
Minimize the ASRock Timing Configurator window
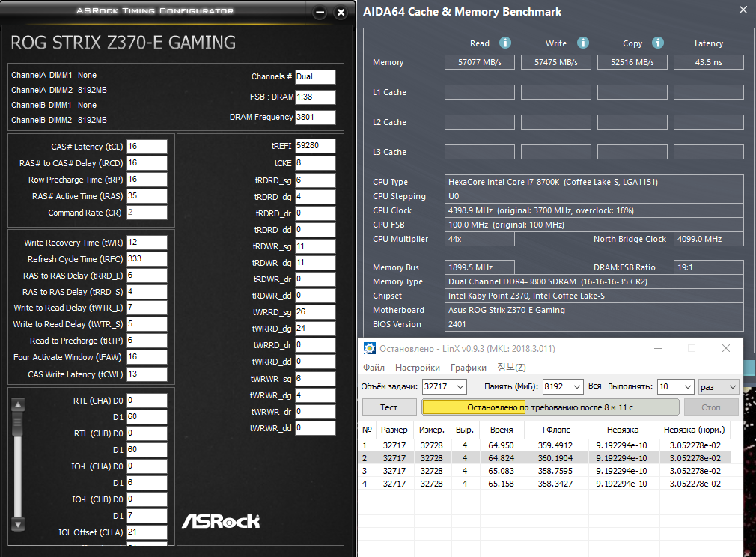pos(320,13)
